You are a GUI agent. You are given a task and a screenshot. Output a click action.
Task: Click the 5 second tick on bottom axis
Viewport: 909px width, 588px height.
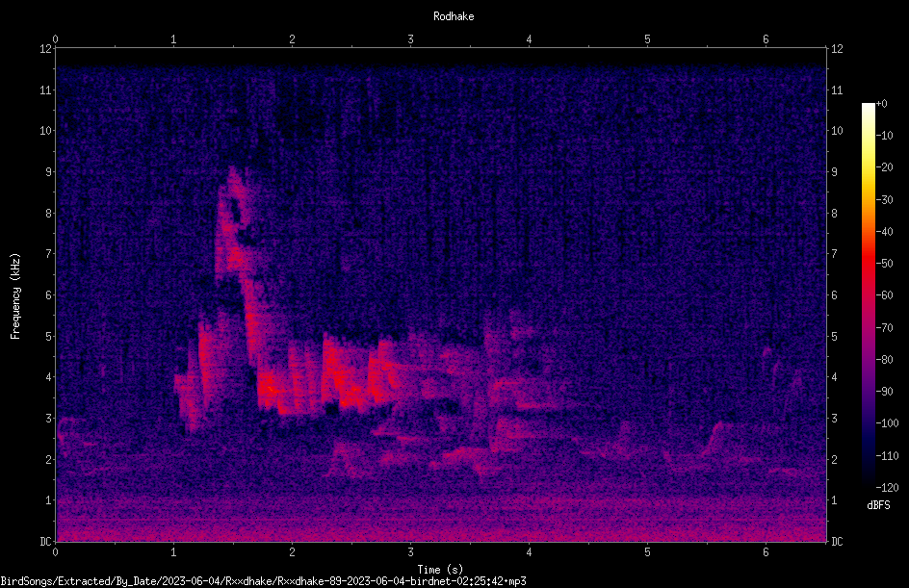(647, 552)
